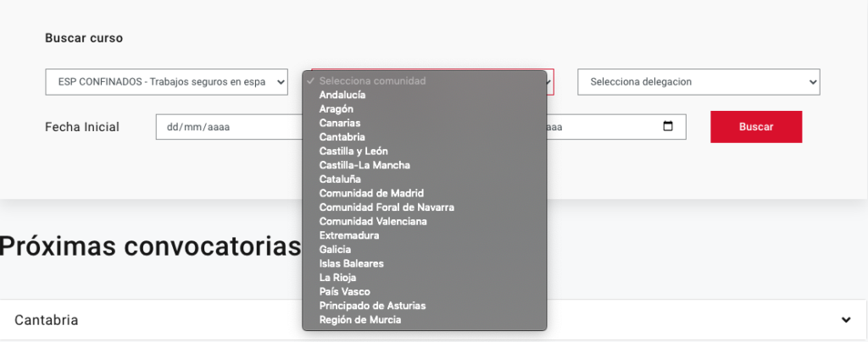Viewport: 868px width, 342px height.
Task: Choose Aragón in the dropdown list
Action: (x=337, y=109)
